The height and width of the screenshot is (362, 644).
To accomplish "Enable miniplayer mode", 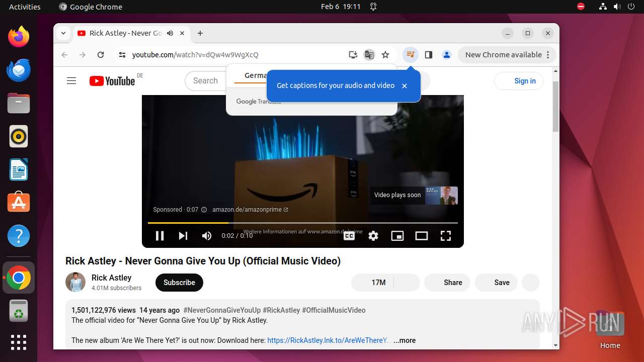I will tap(397, 236).
